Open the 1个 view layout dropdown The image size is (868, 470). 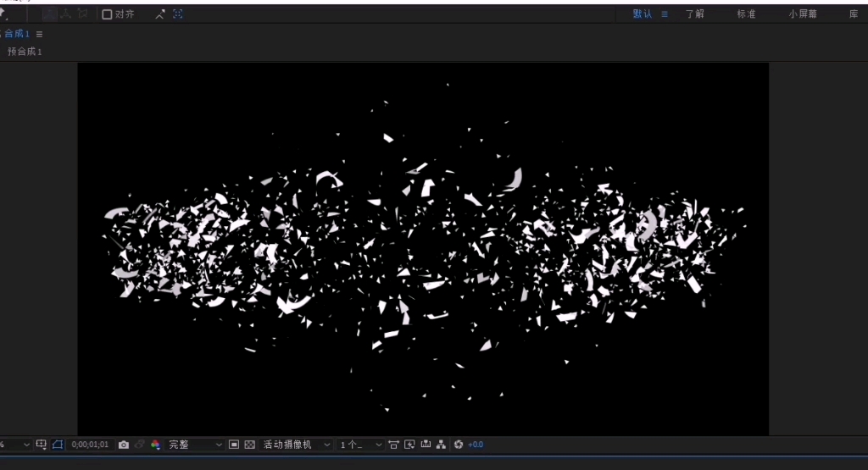point(360,445)
